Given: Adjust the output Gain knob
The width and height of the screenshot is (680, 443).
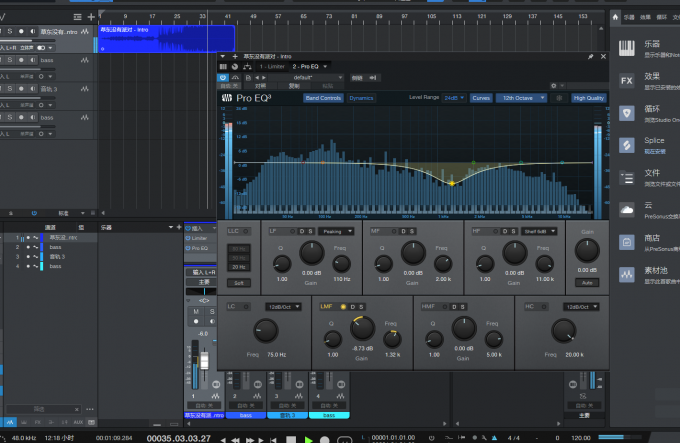Looking at the screenshot, I should [587, 251].
